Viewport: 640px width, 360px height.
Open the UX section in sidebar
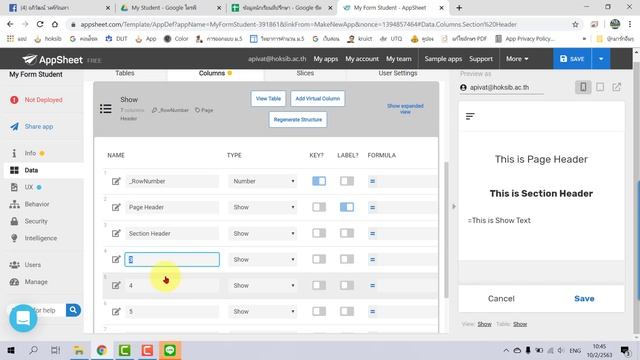(x=29, y=187)
